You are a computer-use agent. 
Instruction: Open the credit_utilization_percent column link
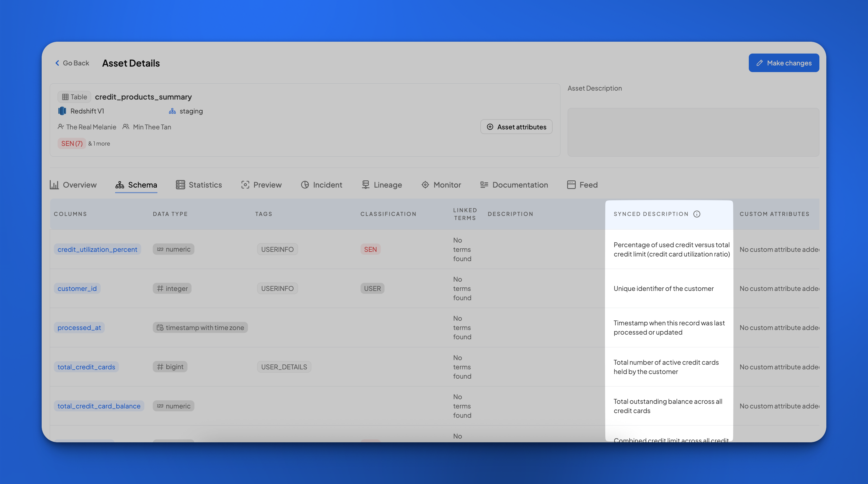pyautogui.click(x=98, y=250)
